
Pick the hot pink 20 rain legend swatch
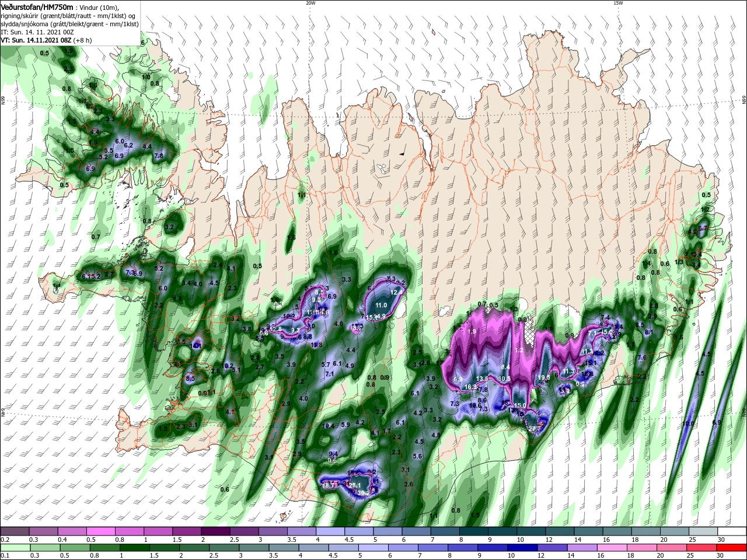pos(672,548)
